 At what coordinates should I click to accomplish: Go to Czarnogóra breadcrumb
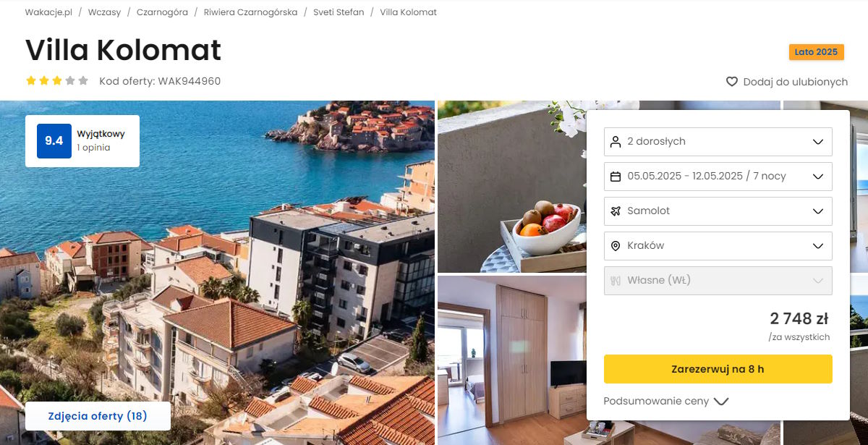tap(162, 12)
